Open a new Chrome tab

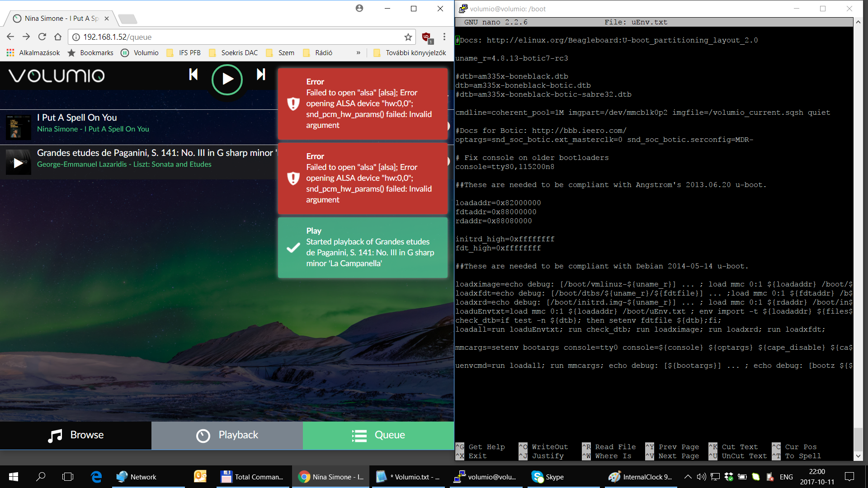127,19
